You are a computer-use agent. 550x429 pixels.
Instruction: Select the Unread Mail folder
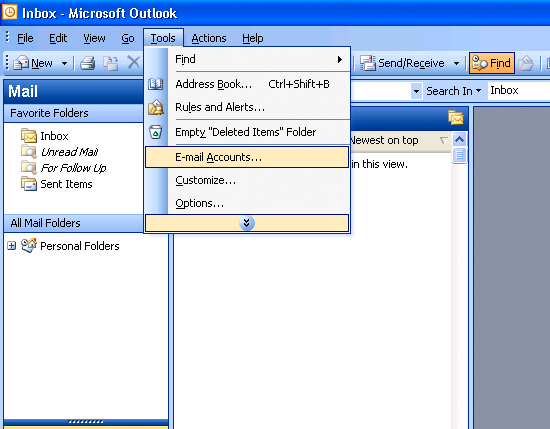click(x=69, y=152)
